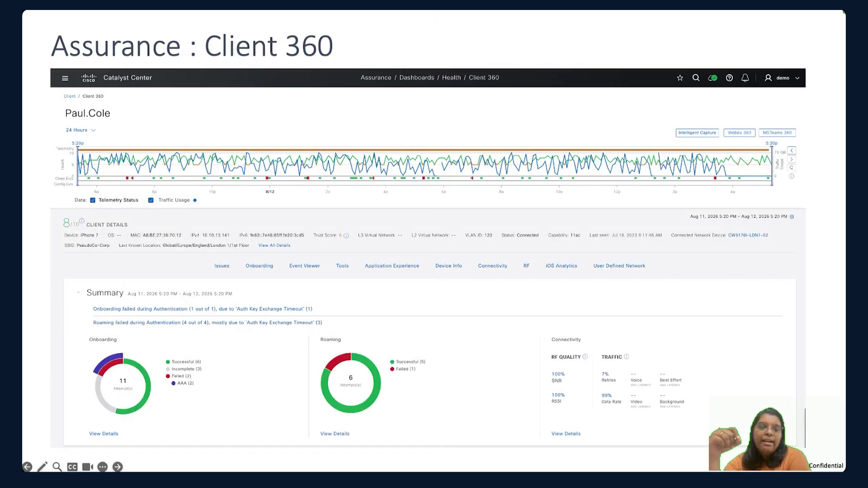Switch to the Issues tab
The width and height of the screenshot is (868, 488).
222,266
